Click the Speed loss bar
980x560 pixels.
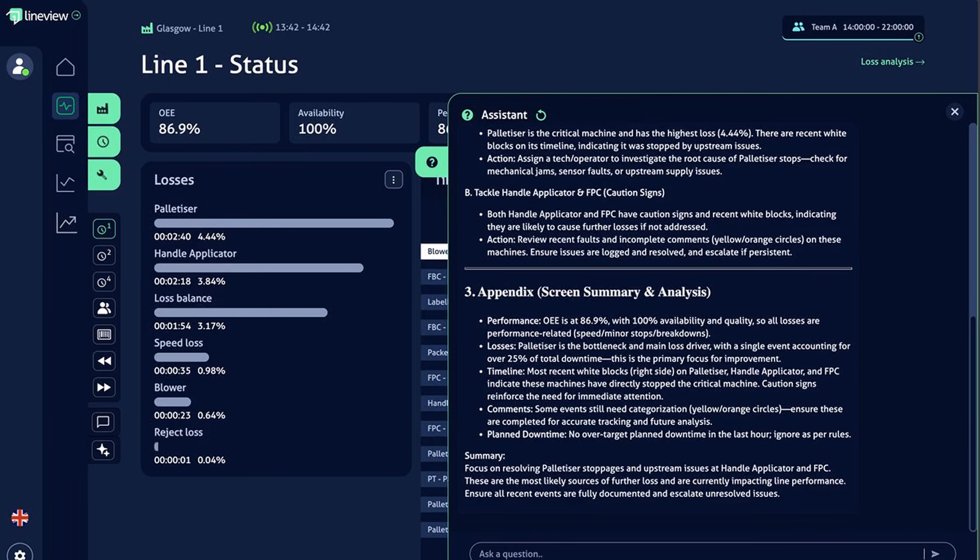(181, 357)
